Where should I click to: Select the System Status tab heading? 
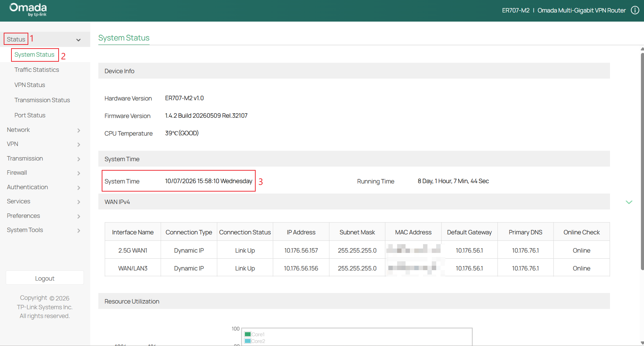[x=124, y=38]
